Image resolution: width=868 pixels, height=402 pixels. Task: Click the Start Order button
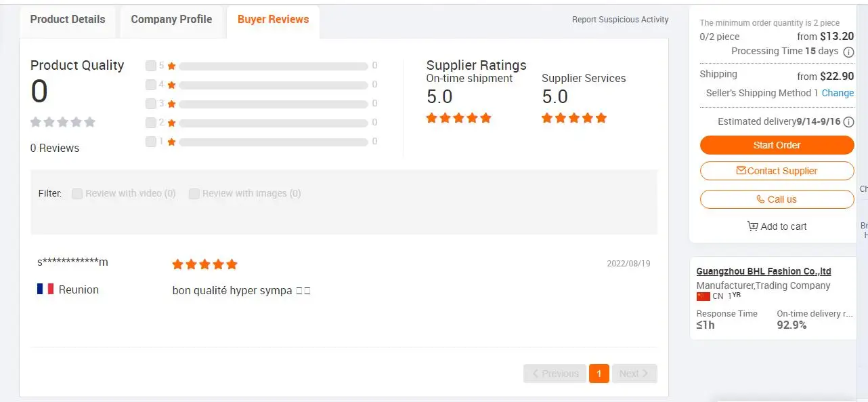point(777,145)
